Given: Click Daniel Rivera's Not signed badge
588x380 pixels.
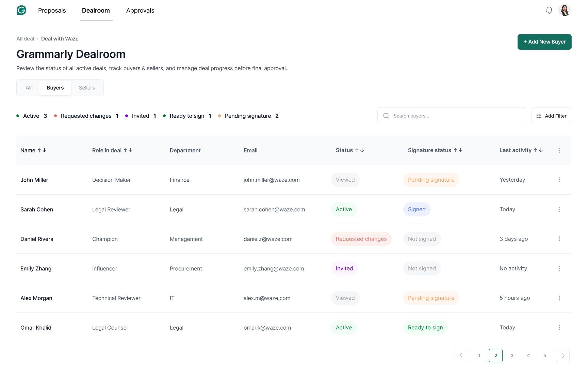Looking at the screenshot, I should [x=422, y=239].
